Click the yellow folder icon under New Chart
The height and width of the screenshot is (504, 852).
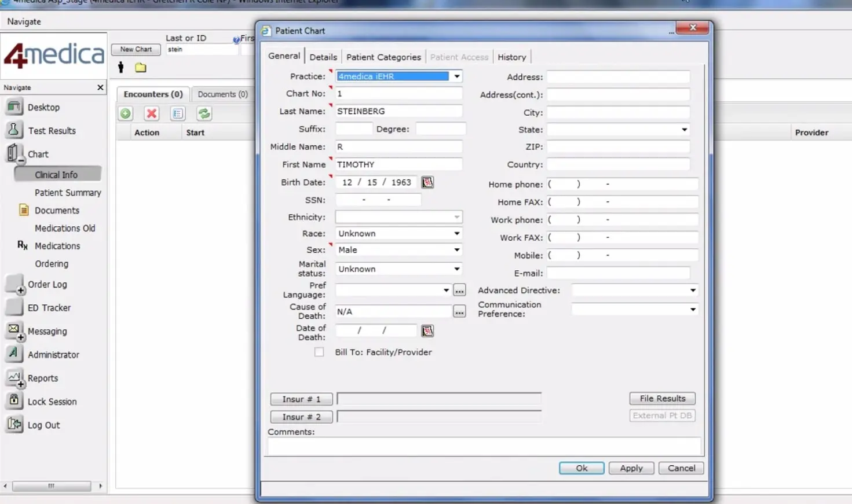(141, 68)
